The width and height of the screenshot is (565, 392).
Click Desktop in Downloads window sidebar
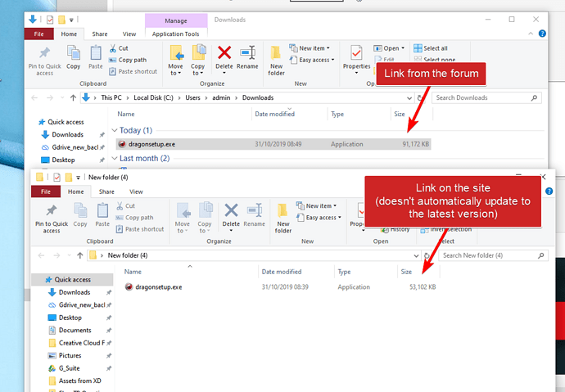coord(63,160)
